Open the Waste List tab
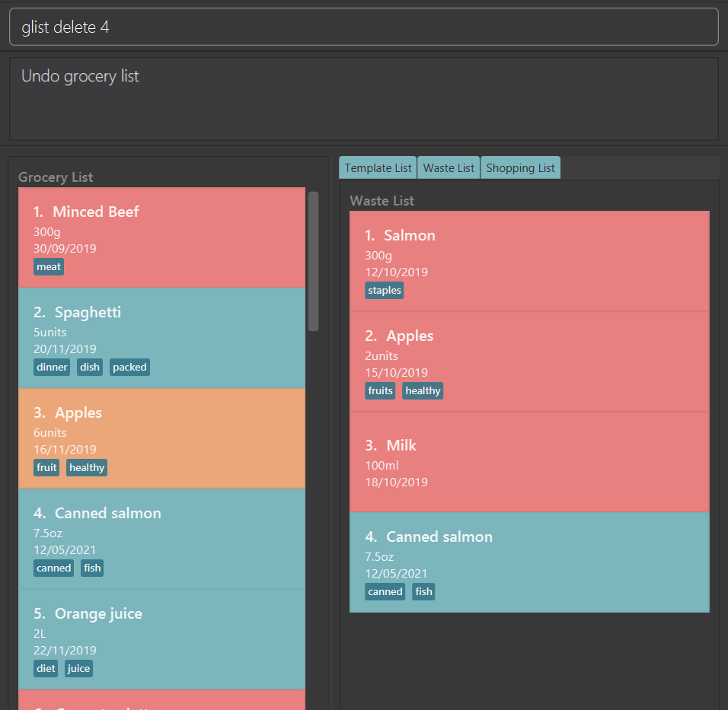Viewport: 728px width, 710px height. pyautogui.click(x=449, y=168)
